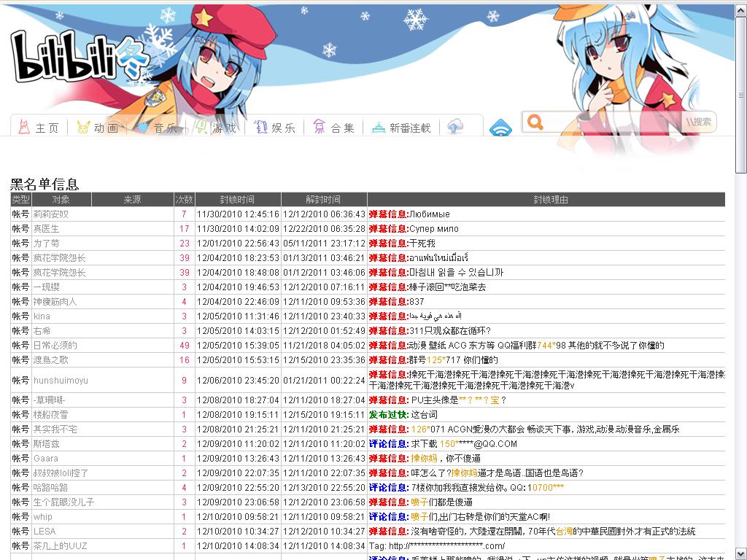Open the 合集 collection tab
This screenshot has width=747, height=560.
[x=334, y=128]
